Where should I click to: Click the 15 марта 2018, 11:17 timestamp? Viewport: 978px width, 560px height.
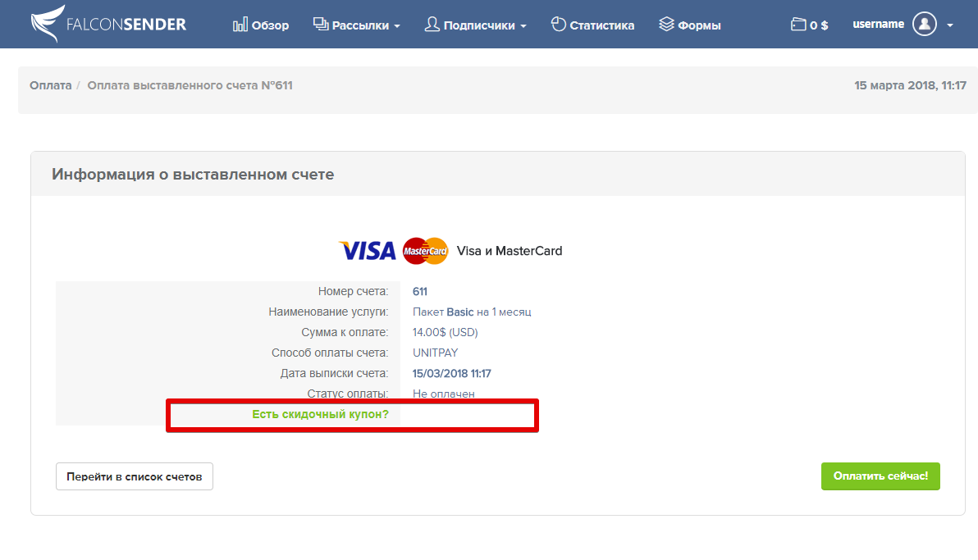pyautogui.click(x=910, y=85)
